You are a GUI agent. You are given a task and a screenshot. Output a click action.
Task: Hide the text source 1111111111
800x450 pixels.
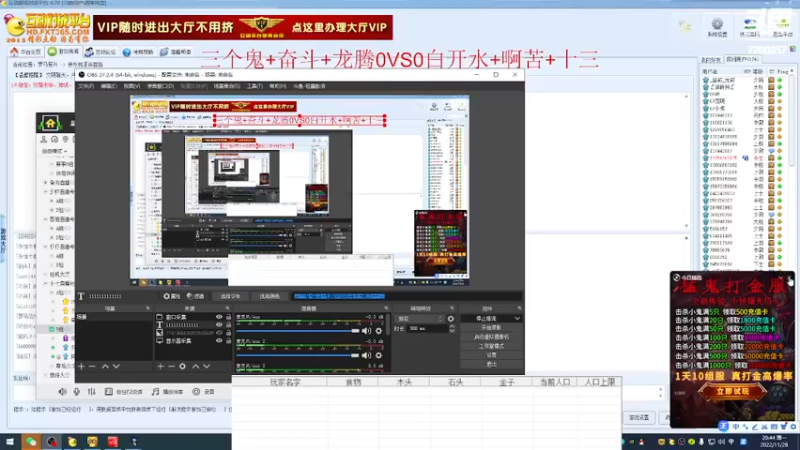point(219,325)
